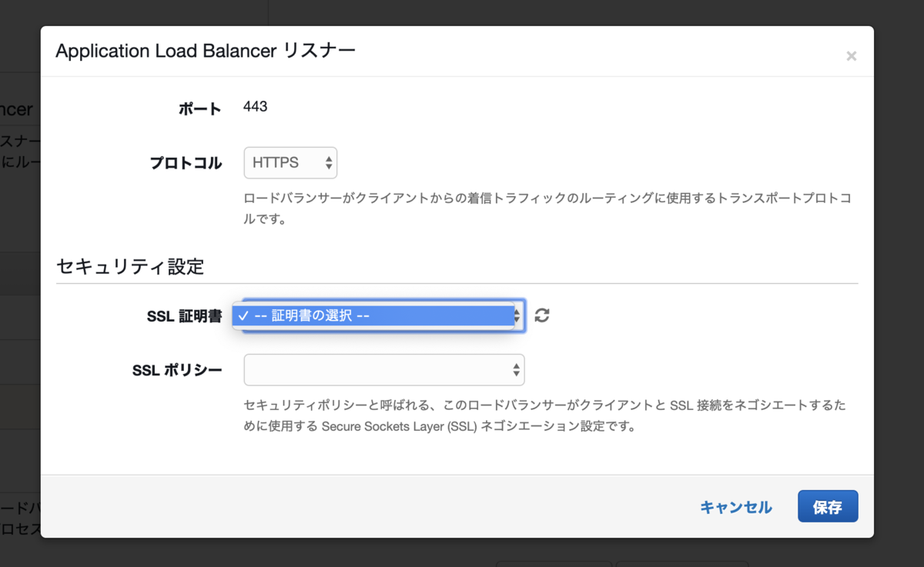This screenshot has height=567, width=924.
Task: Select the -- 証明書の選択 -- option
Action: (373, 315)
